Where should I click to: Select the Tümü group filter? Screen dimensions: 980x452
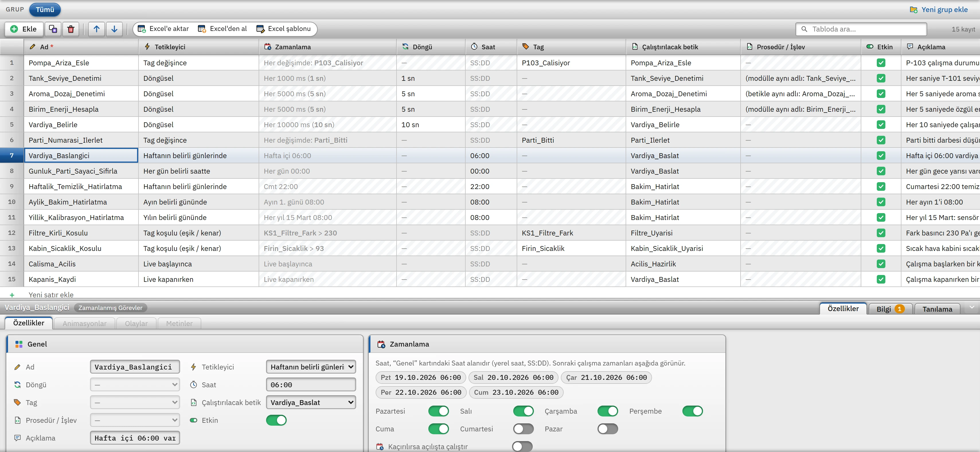45,9
